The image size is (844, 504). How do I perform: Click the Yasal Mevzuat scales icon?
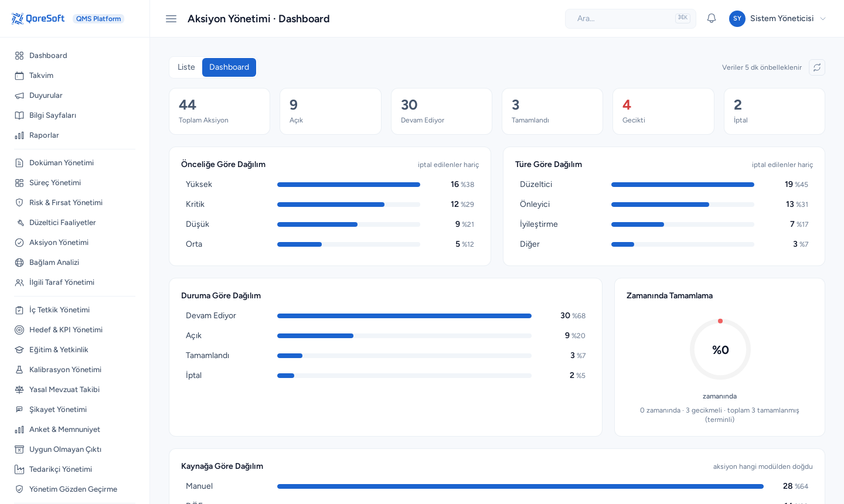pyautogui.click(x=19, y=390)
